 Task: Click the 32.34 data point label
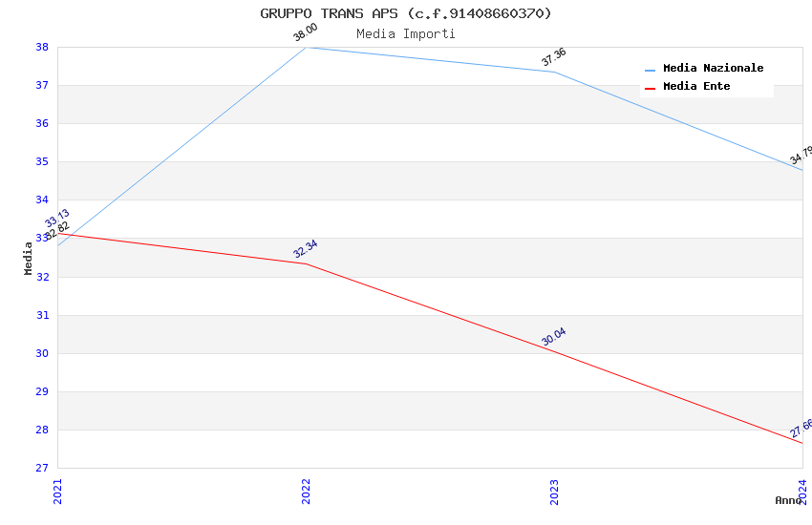pos(306,249)
